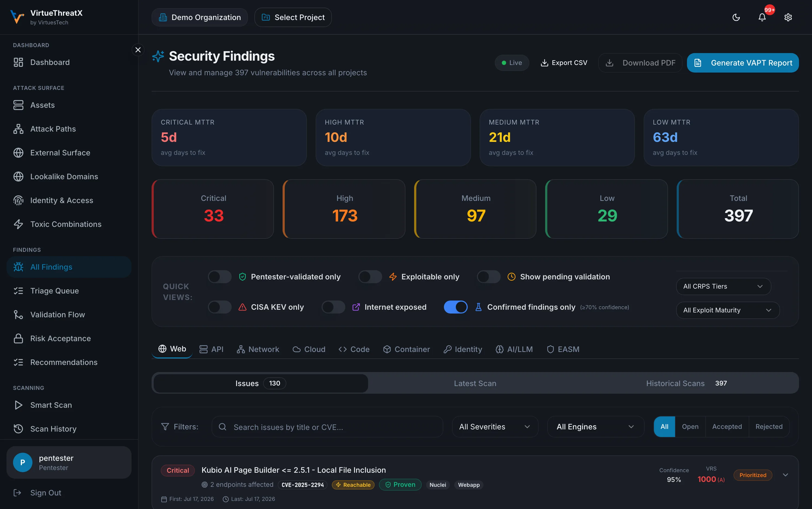This screenshot has height=509, width=812.
Task: Switch to the Code tab
Action: [354, 350]
